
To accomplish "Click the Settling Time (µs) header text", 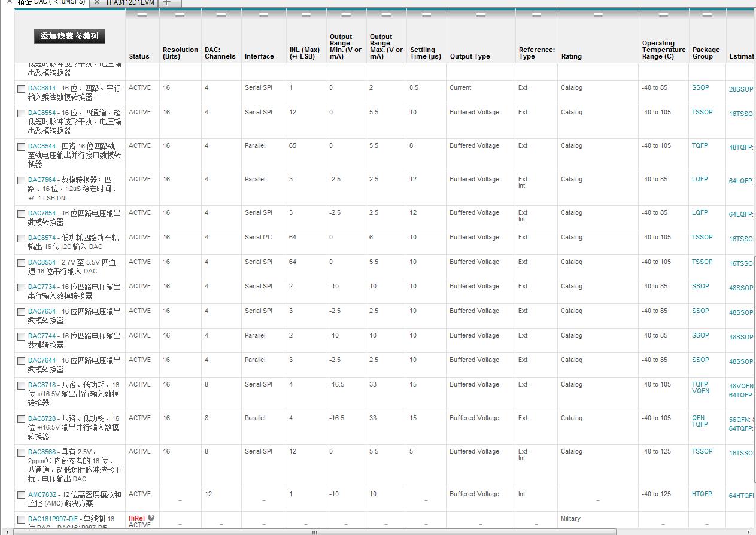I will (x=426, y=53).
